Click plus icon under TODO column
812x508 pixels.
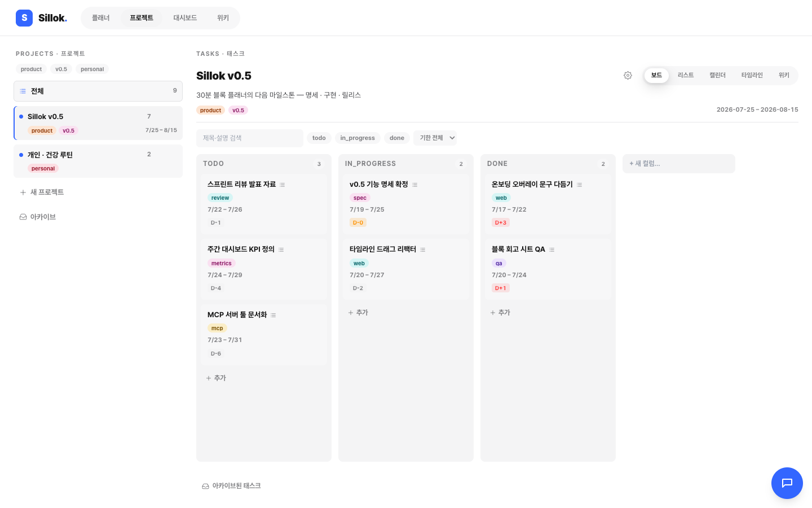point(209,378)
